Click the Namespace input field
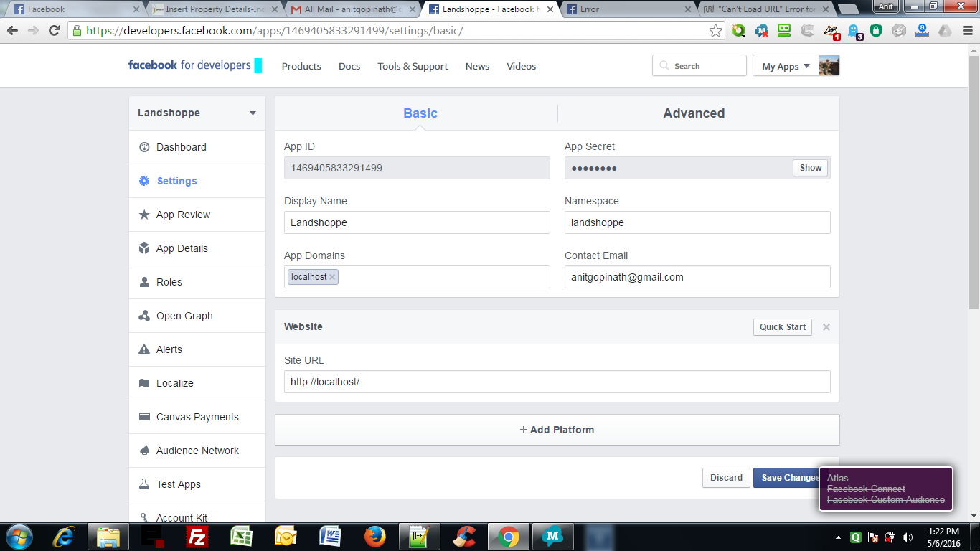 [x=697, y=222]
